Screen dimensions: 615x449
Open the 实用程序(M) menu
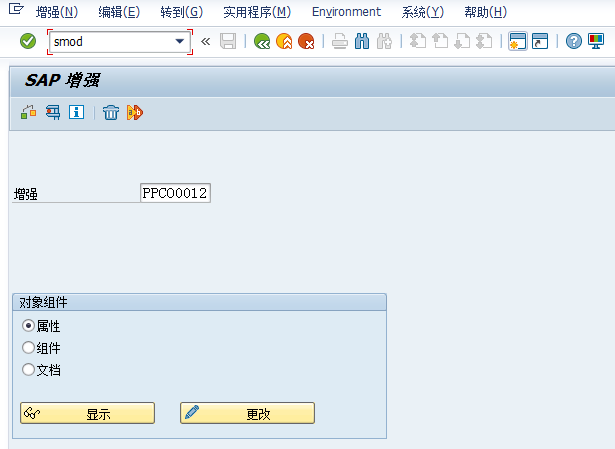tap(257, 12)
